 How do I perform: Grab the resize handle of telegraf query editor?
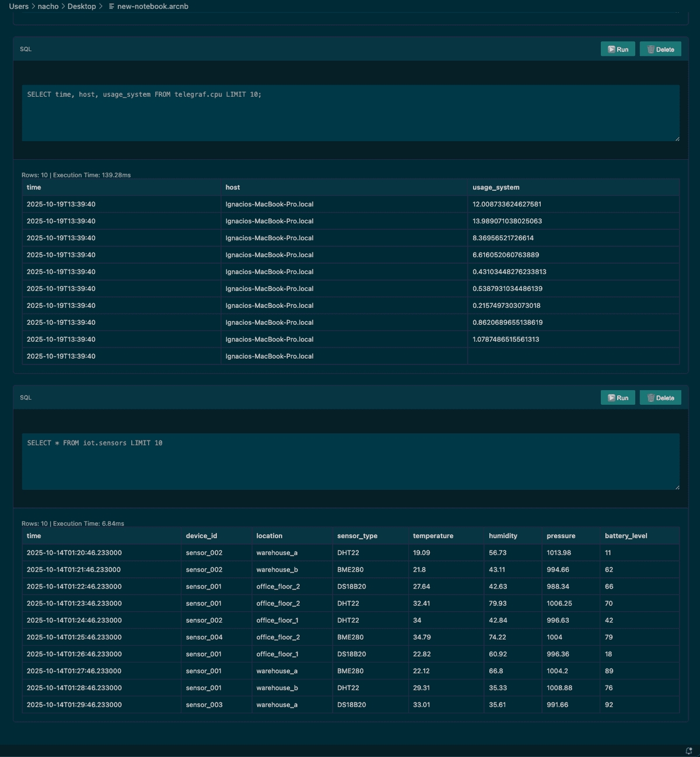point(677,139)
